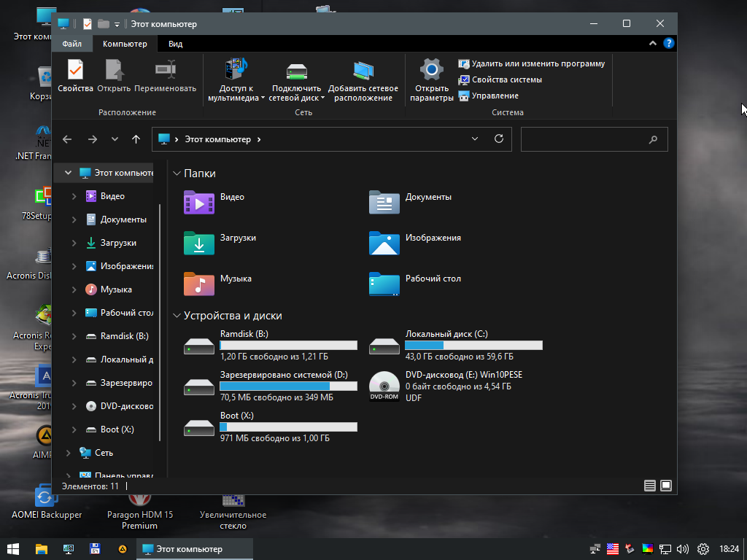747x560 pixels.
Task: Click the Explorer search input field
Action: (584, 139)
